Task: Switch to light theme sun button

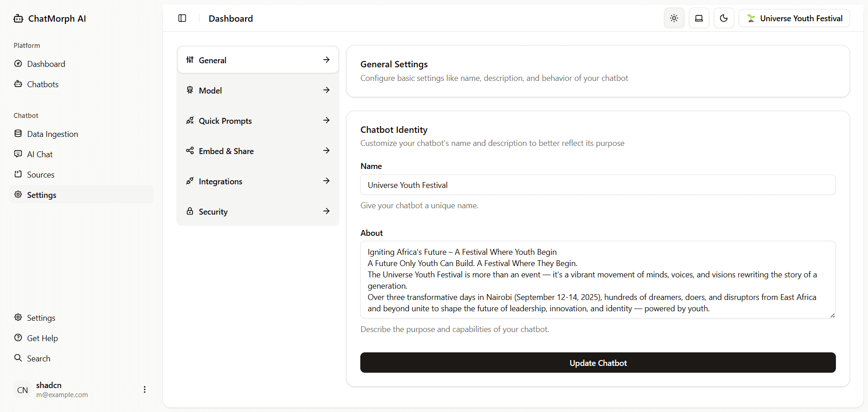Action: coord(674,18)
